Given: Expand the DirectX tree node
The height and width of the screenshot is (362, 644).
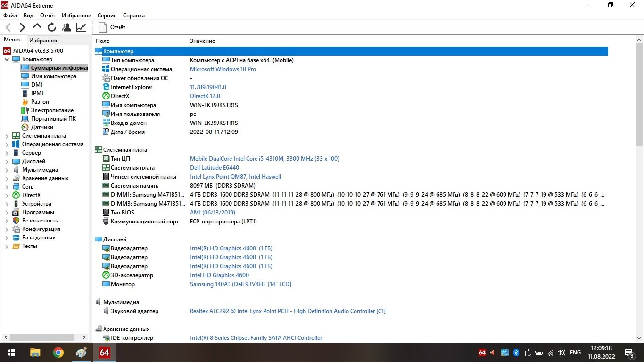Looking at the screenshot, I should [7, 195].
